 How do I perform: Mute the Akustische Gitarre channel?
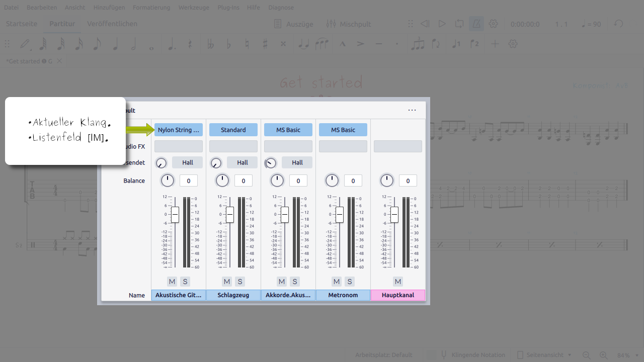(172, 282)
